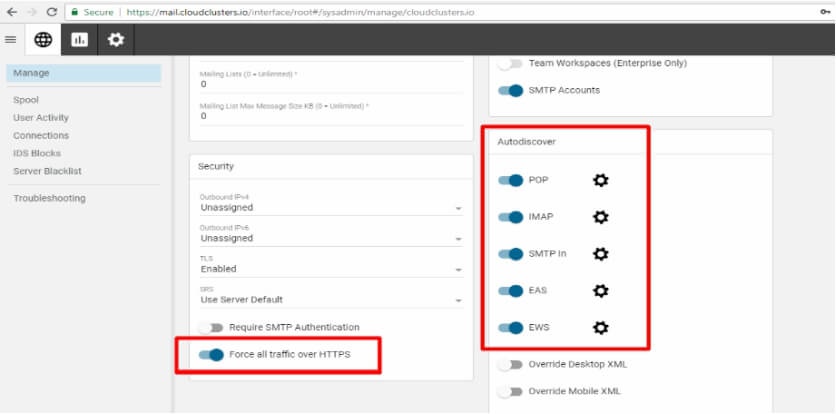836x414 pixels.
Task: Open SMTP In autodiscover gear settings
Action: [601, 254]
